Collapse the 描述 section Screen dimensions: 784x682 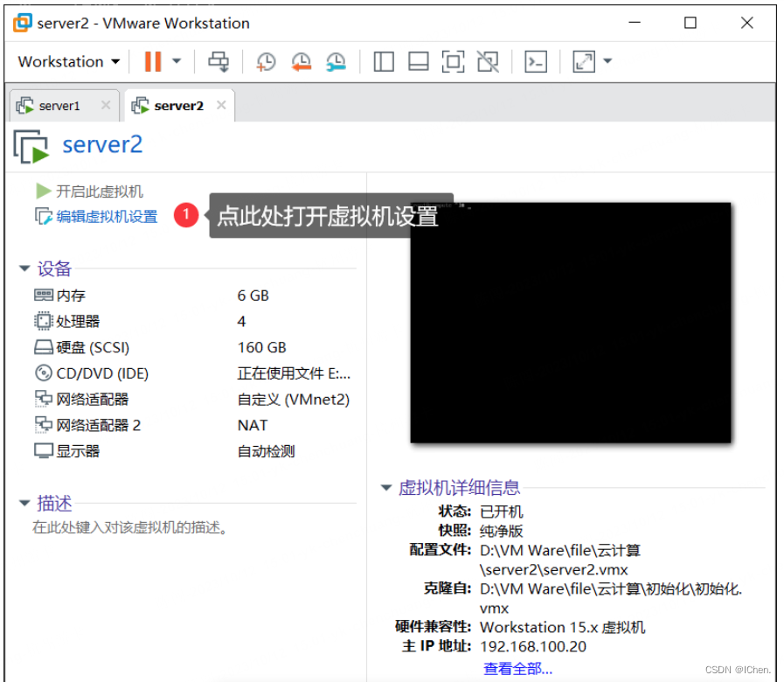click(x=24, y=503)
